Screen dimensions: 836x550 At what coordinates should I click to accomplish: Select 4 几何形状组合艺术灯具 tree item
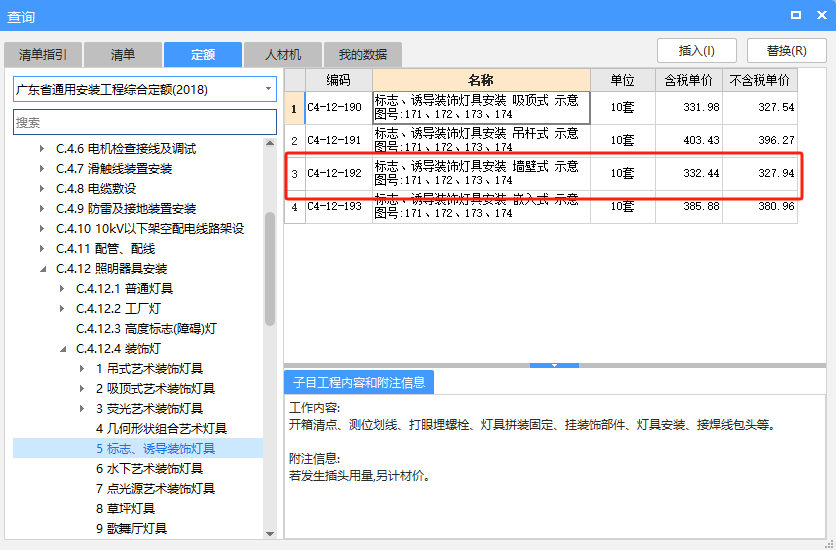(162, 428)
